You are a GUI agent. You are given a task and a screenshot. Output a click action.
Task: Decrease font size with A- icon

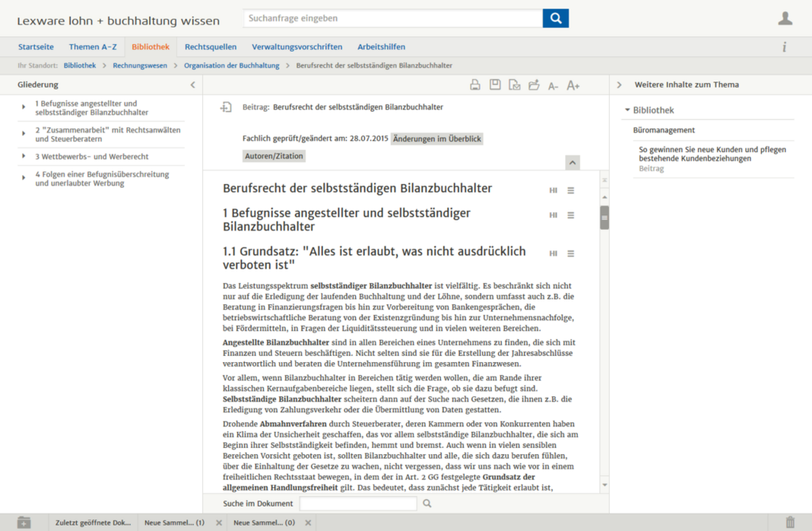point(553,86)
